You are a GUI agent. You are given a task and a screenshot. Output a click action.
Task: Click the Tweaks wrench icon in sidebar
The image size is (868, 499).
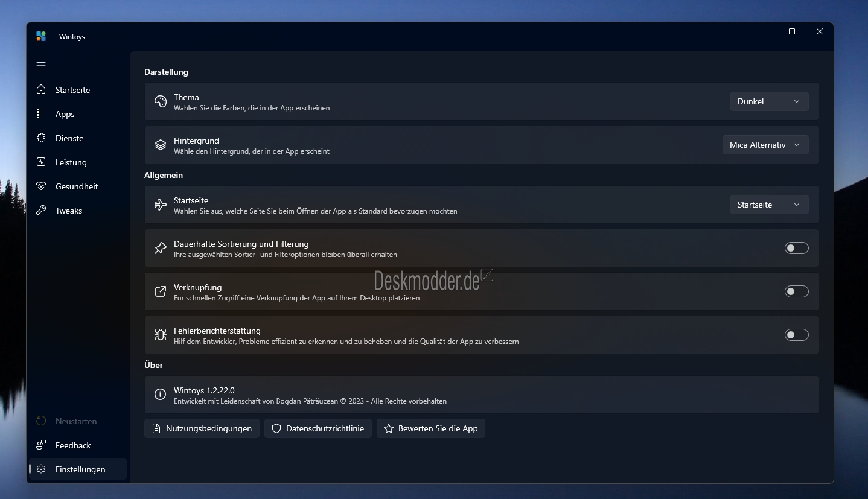pyautogui.click(x=41, y=210)
